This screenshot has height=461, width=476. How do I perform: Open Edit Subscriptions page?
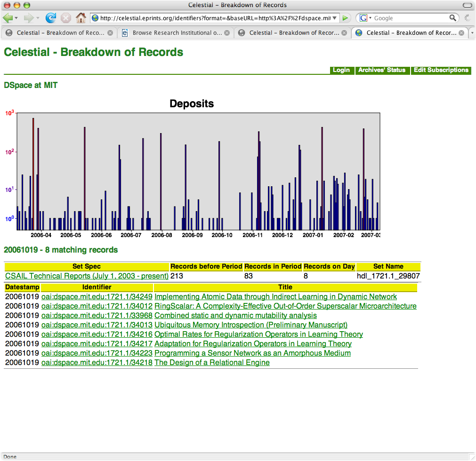(x=441, y=70)
